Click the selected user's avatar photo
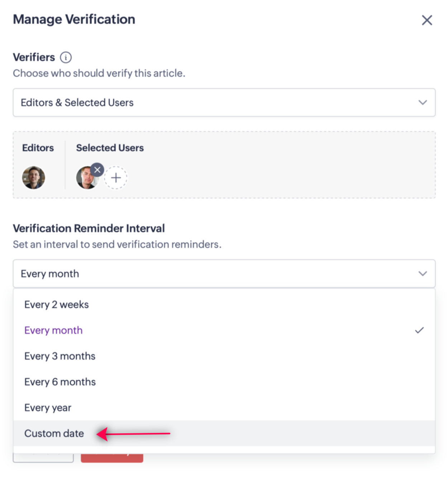 click(x=86, y=178)
